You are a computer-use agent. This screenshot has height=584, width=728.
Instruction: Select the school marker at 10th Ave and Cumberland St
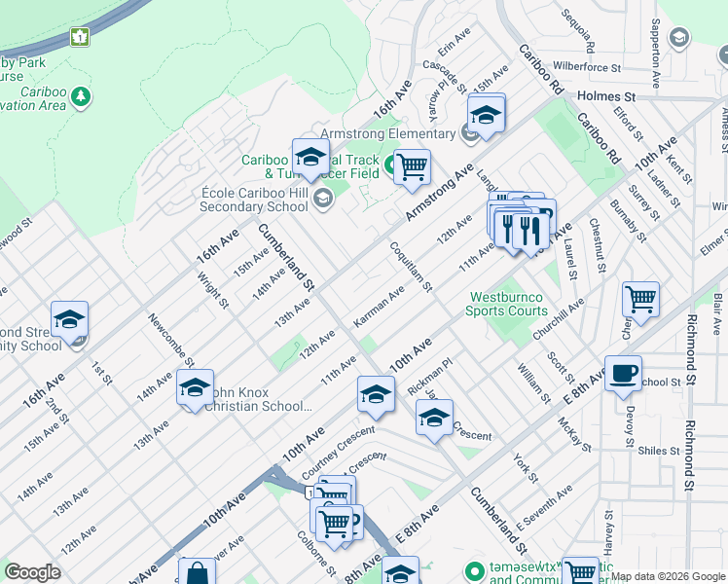tap(376, 397)
